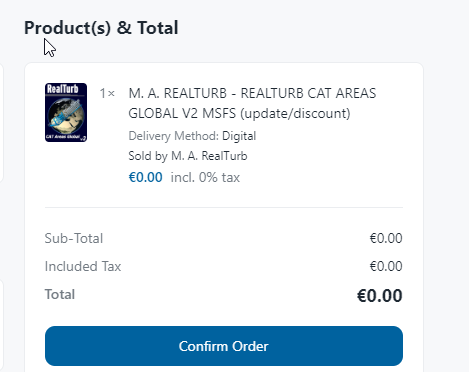The height and width of the screenshot is (372, 469).
Task: Select the Included Tax label
Action: [83, 266]
